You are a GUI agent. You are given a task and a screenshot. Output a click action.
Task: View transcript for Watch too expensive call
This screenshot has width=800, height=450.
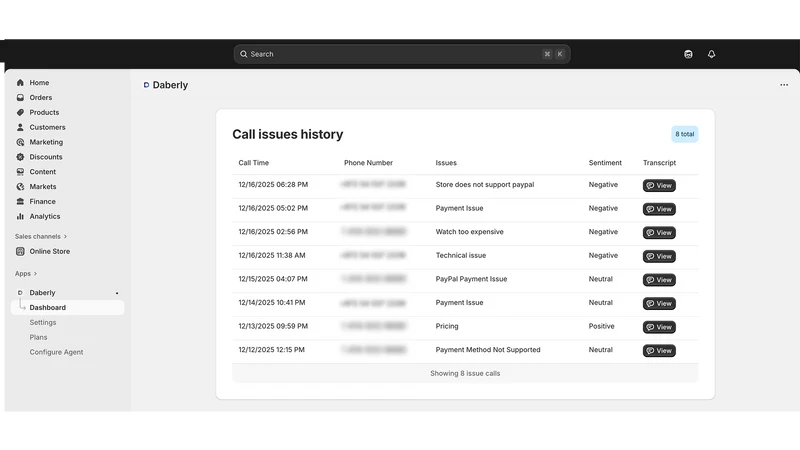659,233
